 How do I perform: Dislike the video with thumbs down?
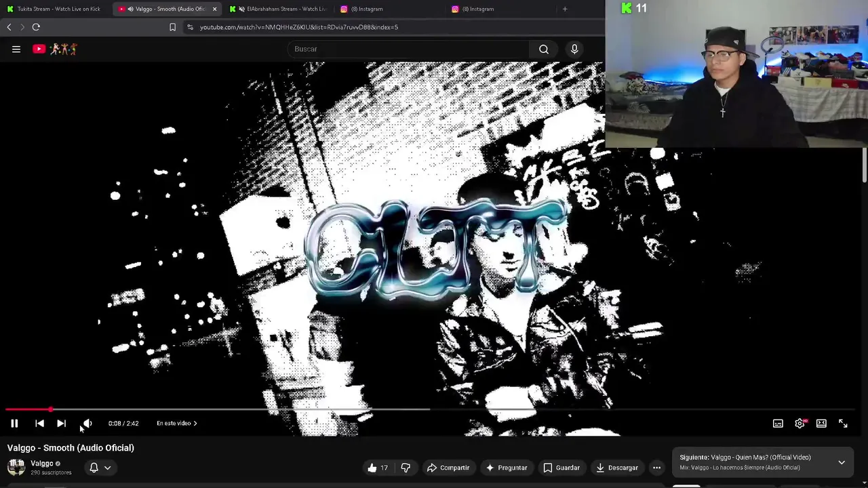406,468
